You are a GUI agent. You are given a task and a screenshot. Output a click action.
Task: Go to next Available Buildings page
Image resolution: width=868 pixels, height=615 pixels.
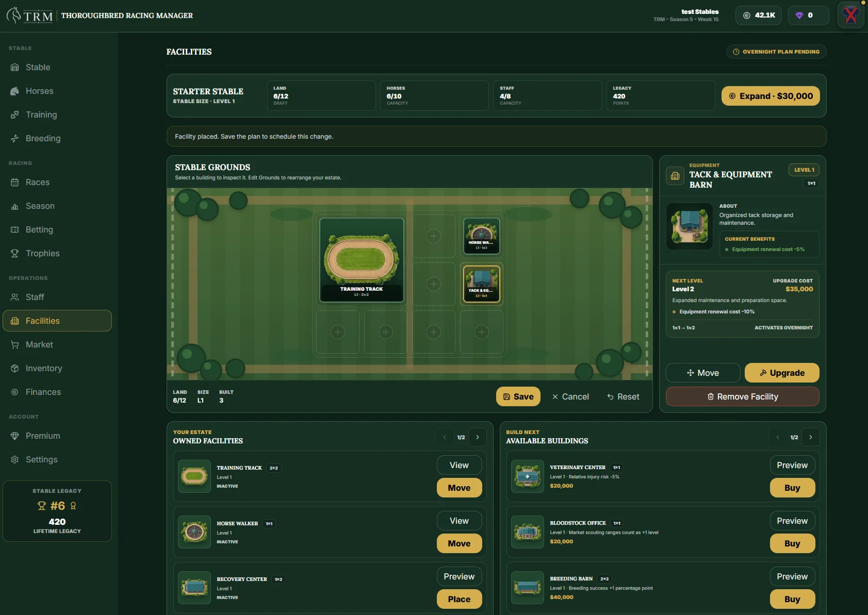tap(811, 437)
